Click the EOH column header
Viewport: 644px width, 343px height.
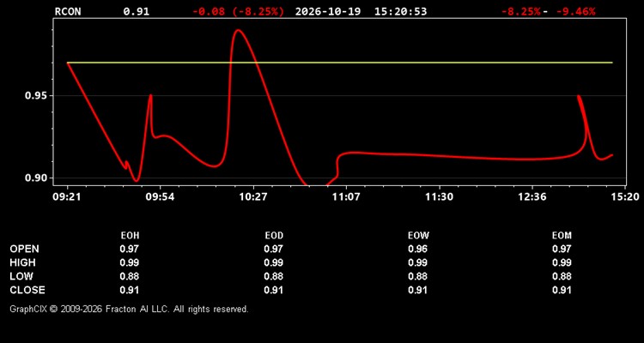pyautogui.click(x=130, y=236)
